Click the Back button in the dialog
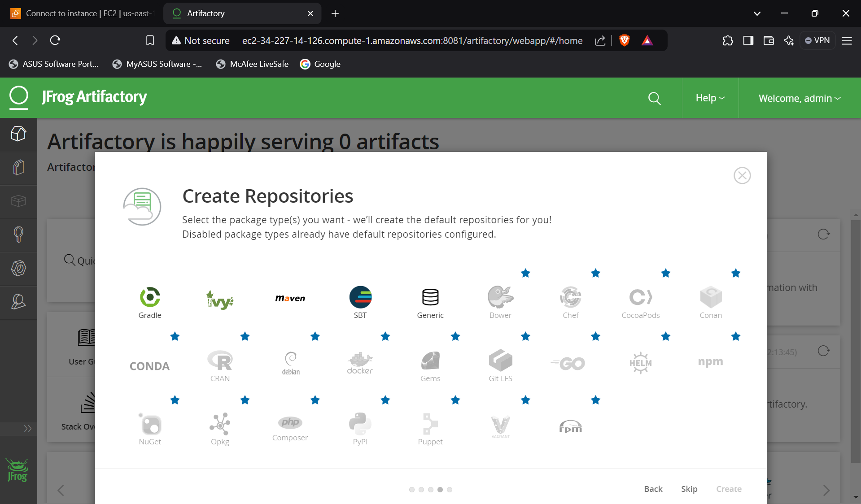This screenshot has width=861, height=504. click(653, 489)
